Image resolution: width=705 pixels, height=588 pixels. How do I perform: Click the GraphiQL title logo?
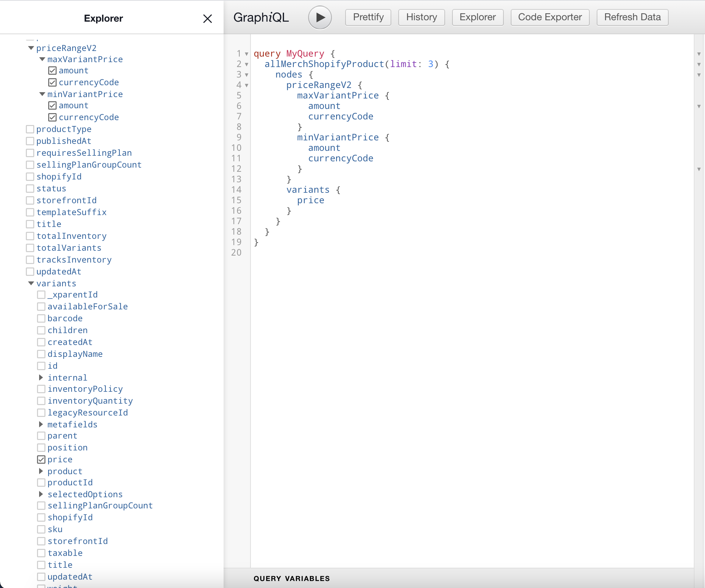(261, 17)
